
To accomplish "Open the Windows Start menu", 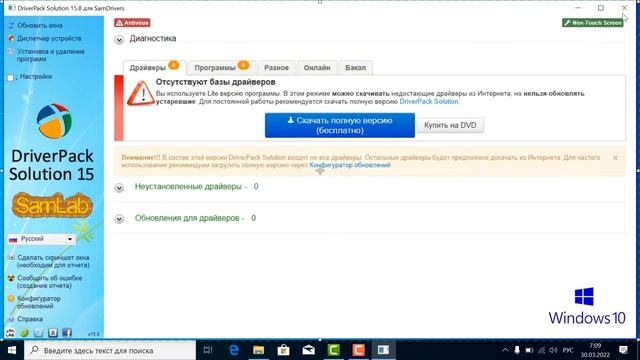I will pyautogui.click(x=12, y=350).
